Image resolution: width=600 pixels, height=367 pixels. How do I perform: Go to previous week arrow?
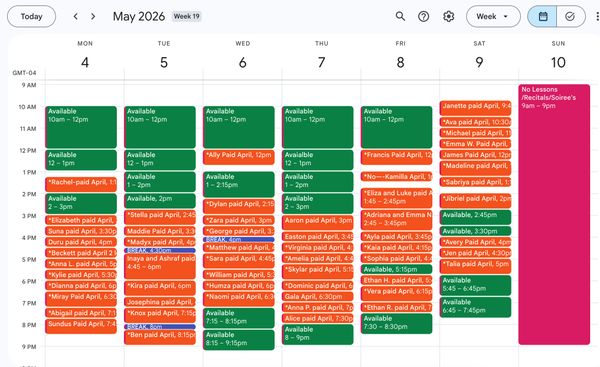coord(76,16)
